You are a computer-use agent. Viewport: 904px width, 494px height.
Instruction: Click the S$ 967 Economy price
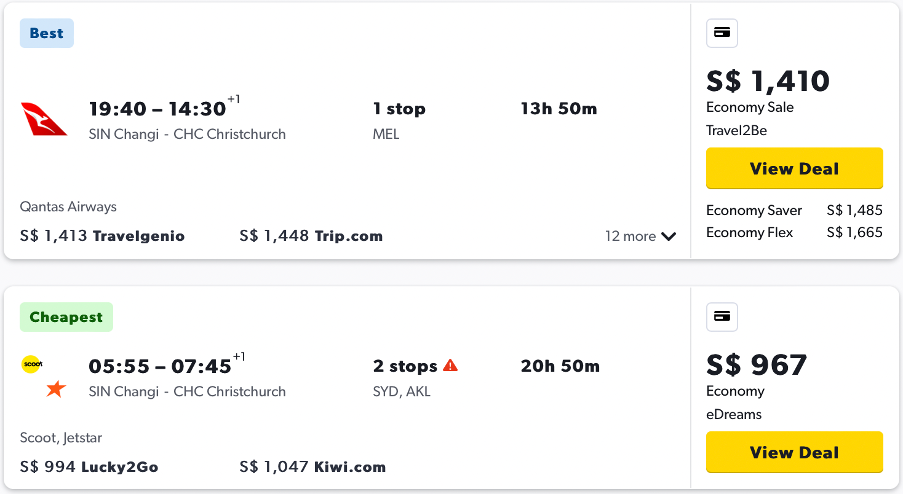coord(756,365)
